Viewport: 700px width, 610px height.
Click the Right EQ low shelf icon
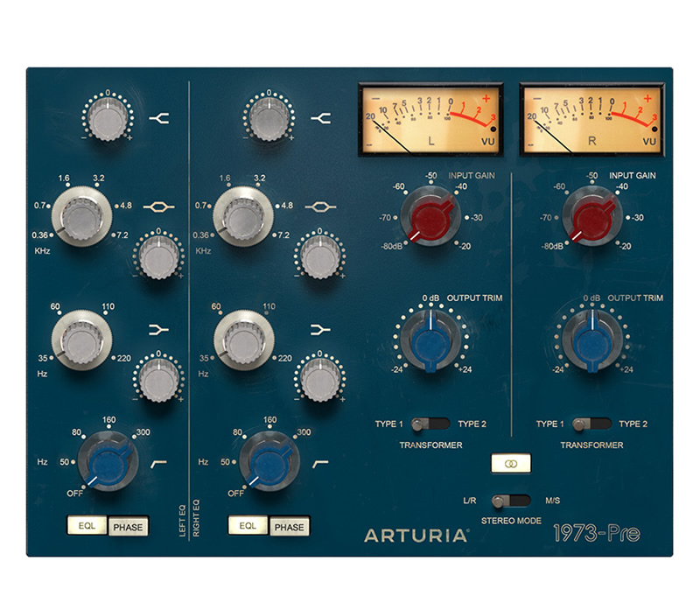[320, 330]
